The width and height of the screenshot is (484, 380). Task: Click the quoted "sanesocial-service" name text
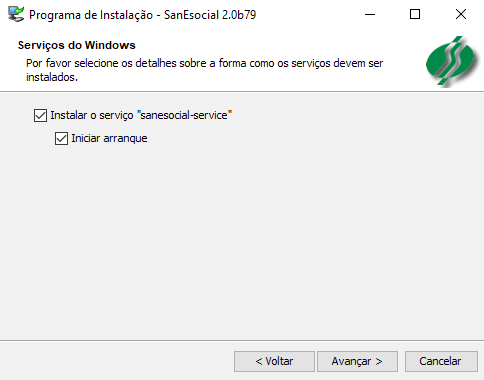(184, 115)
